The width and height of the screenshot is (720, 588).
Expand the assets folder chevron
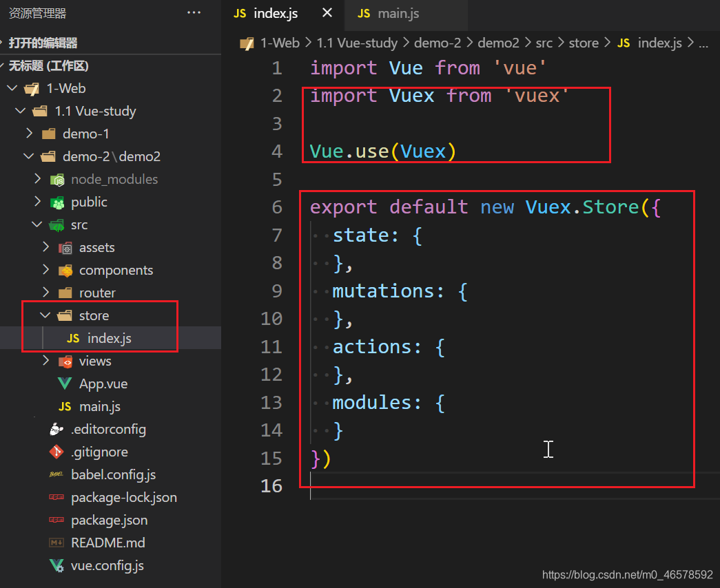(x=46, y=247)
